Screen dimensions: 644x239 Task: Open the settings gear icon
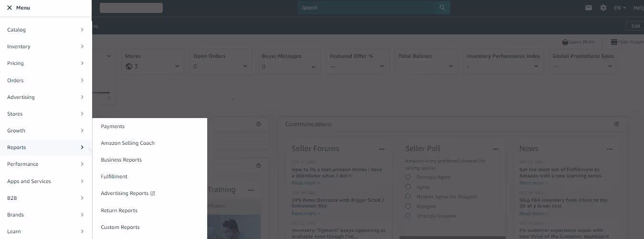click(x=603, y=8)
